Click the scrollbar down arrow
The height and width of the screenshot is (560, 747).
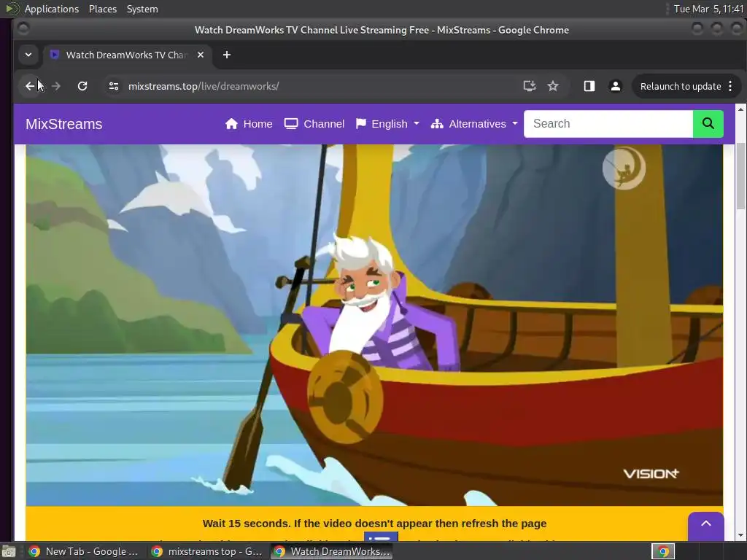pos(740,535)
